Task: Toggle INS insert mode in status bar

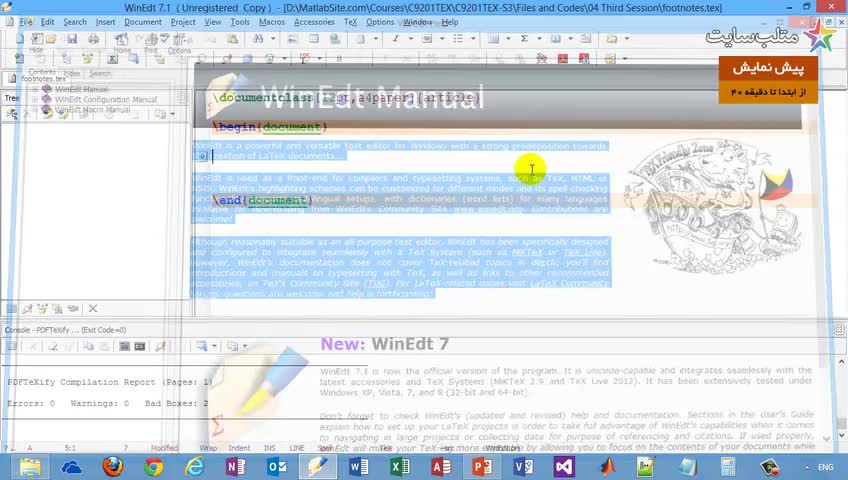Action: 269,448
